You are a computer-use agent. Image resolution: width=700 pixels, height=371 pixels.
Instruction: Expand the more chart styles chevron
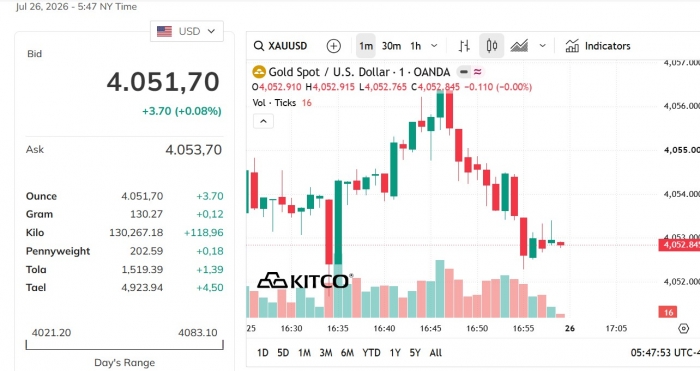click(542, 46)
